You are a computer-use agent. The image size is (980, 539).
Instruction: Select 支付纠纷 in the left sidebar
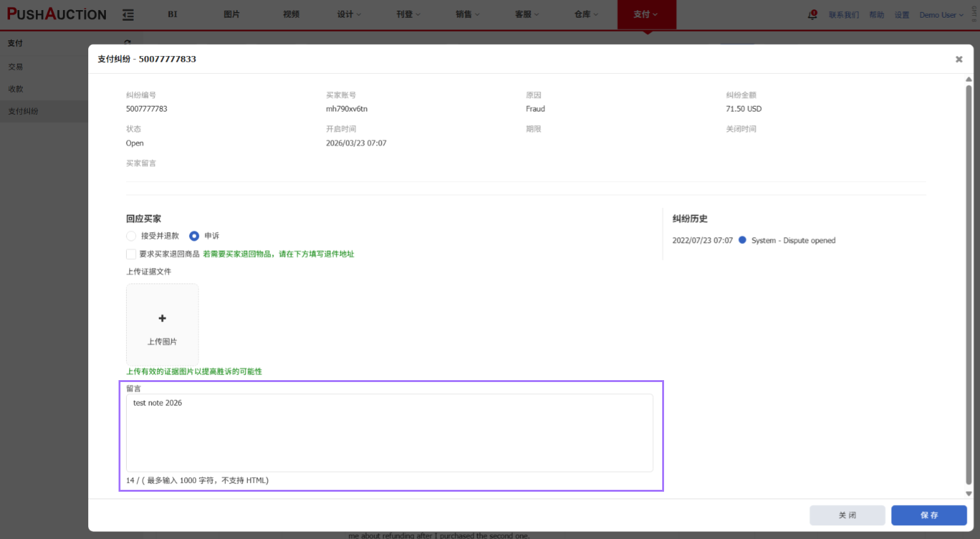click(44, 111)
